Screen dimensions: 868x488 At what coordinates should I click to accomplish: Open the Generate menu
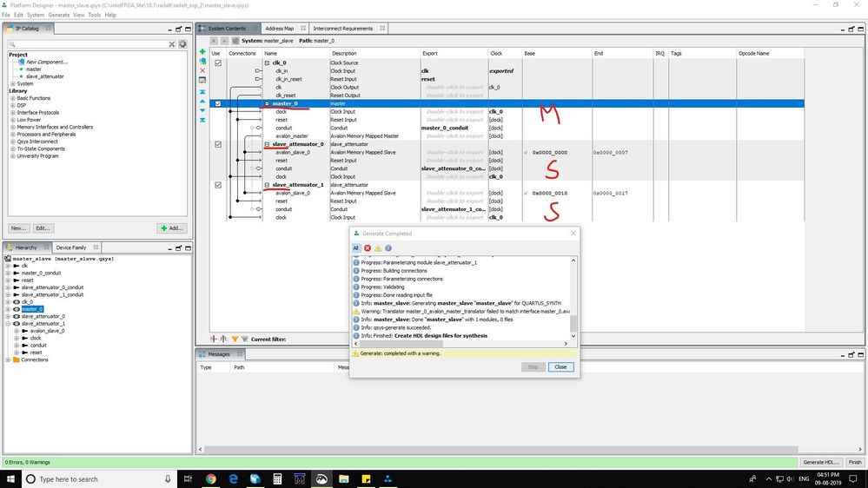tap(59, 15)
